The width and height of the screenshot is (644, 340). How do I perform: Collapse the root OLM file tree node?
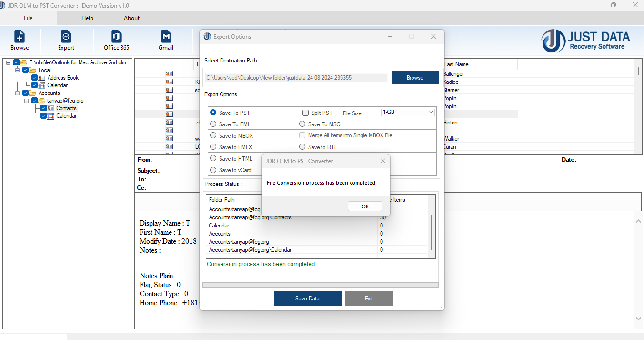(x=9, y=62)
